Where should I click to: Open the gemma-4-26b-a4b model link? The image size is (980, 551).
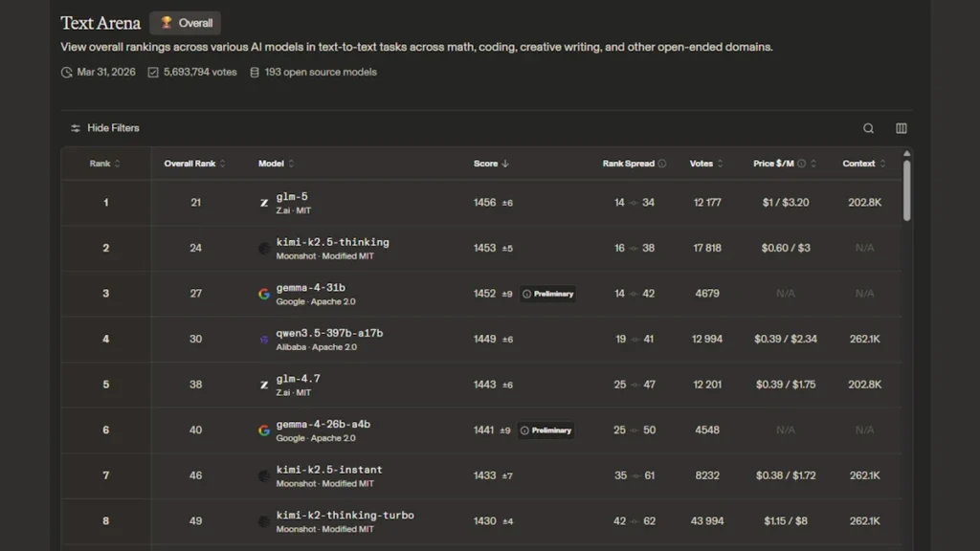(323, 425)
